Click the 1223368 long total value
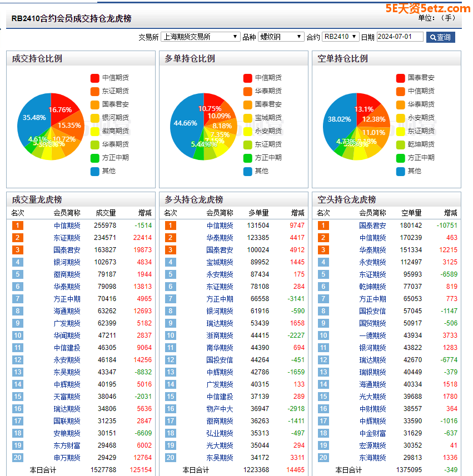473x476 pixels. click(x=256, y=470)
